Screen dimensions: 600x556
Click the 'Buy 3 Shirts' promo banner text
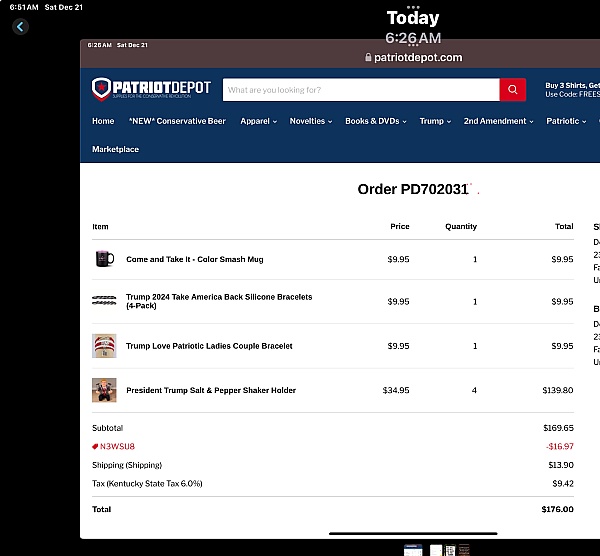(572, 90)
